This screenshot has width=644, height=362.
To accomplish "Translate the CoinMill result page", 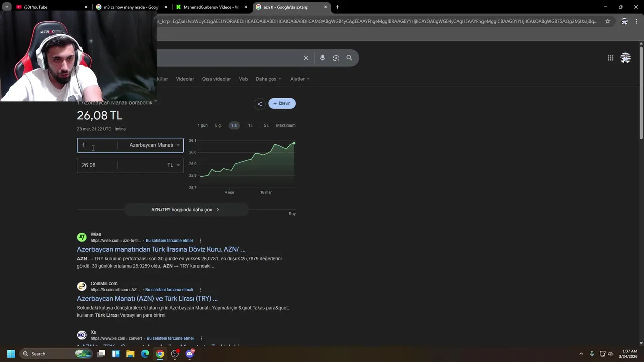I will (169, 290).
